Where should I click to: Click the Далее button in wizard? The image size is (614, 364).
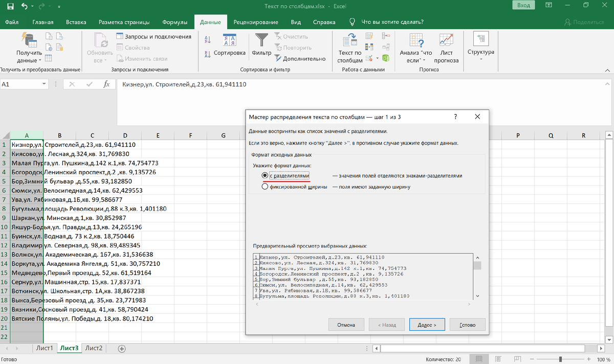[427, 325]
